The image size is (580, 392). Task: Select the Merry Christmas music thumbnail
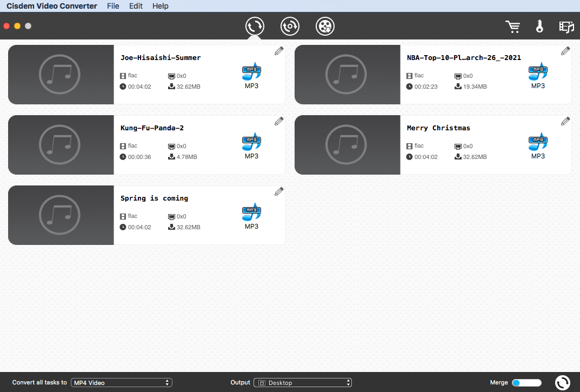[348, 145]
